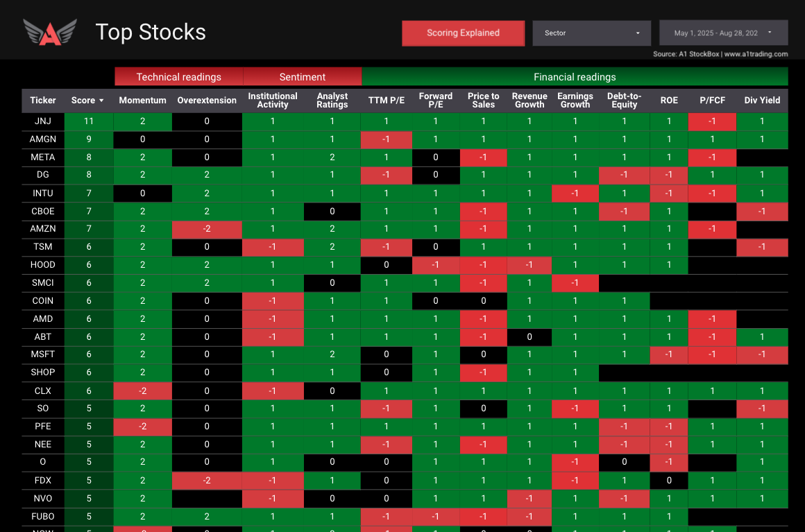The image size is (805, 532).
Task: Open the Sector dropdown
Action: point(591,33)
